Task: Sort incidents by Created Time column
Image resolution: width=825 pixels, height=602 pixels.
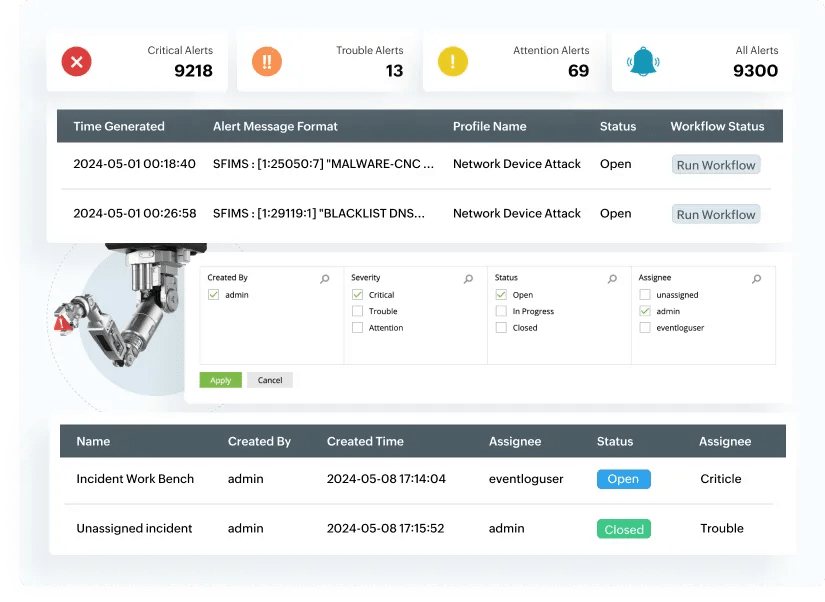Action: tap(365, 442)
